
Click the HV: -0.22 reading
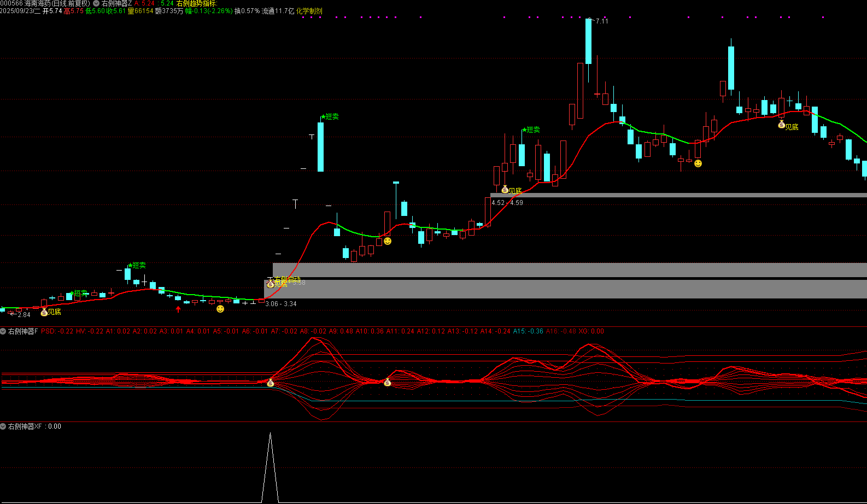coord(90,331)
